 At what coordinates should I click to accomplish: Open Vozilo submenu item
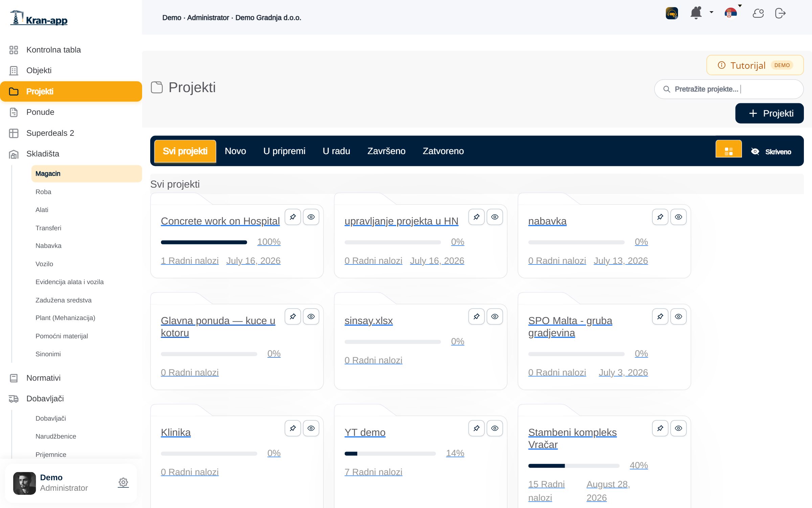(x=87, y=264)
